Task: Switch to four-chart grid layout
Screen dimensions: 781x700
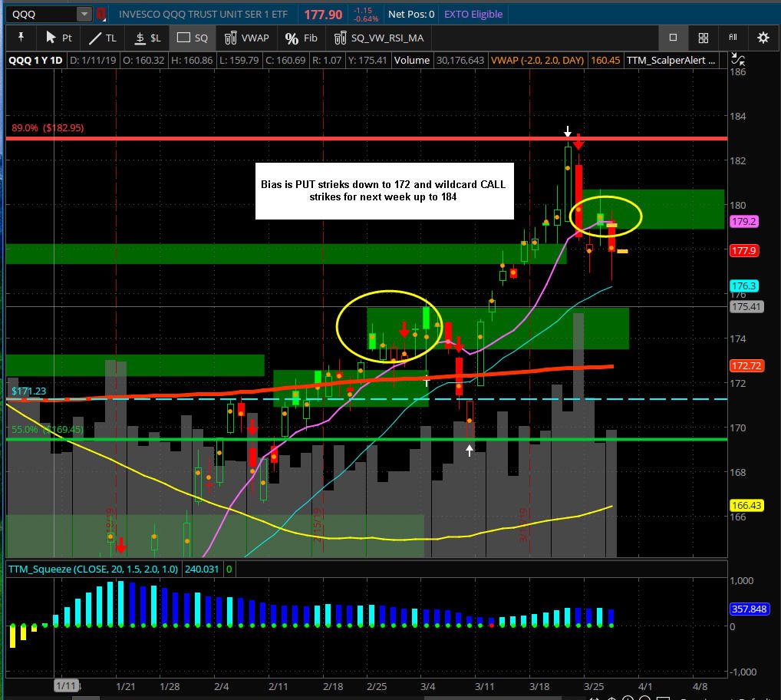Action: point(703,38)
